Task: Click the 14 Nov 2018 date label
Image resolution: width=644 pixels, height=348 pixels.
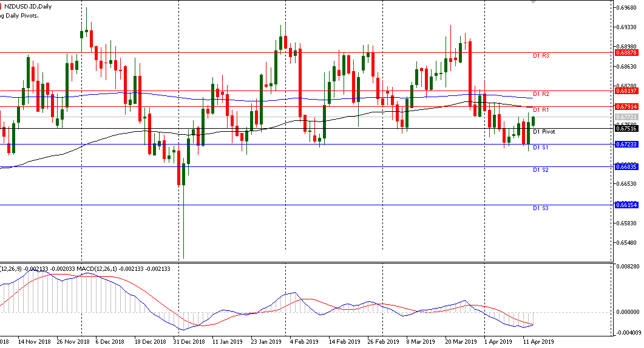Action: 35,341
